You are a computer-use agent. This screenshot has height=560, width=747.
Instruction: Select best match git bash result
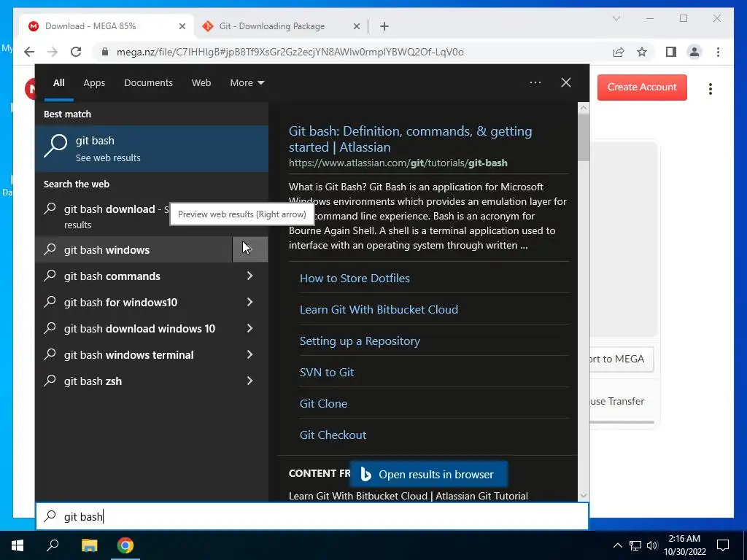pyautogui.click(x=152, y=148)
